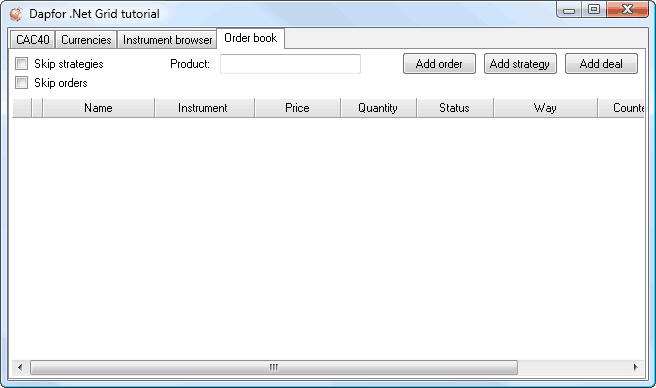This screenshot has width=656, height=388.
Task: Select the Instrument browser tab
Action: click(x=167, y=40)
